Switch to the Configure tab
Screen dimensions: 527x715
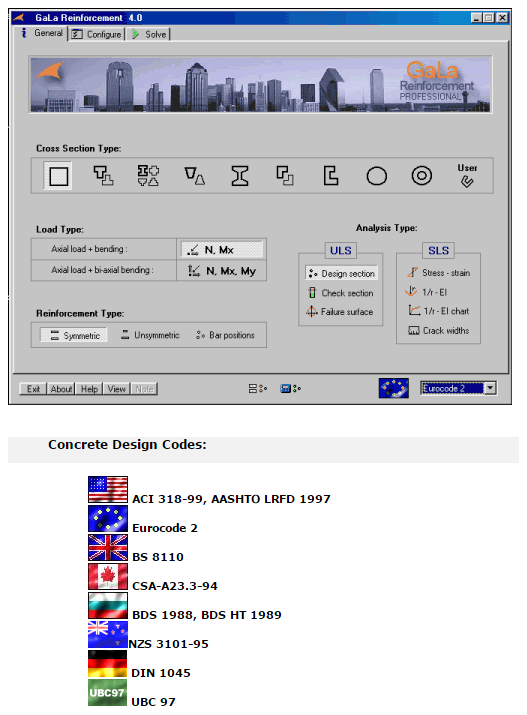[97, 34]
